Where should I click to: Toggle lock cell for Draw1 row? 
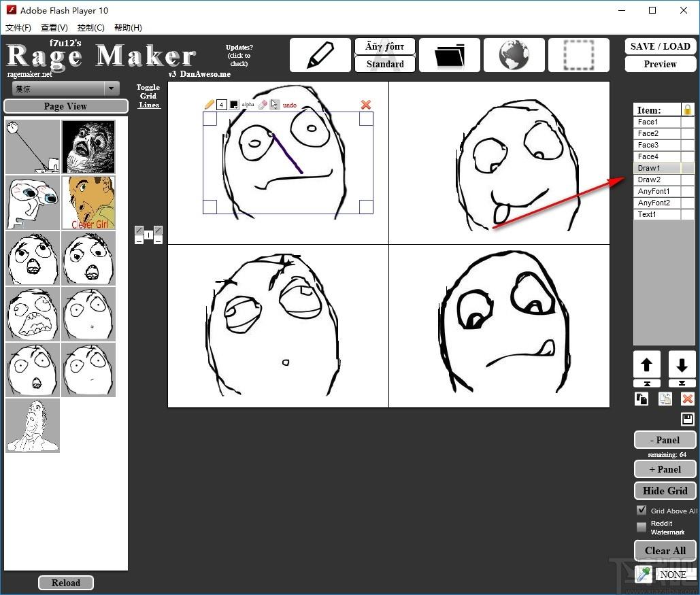click(x=688, y=168)
